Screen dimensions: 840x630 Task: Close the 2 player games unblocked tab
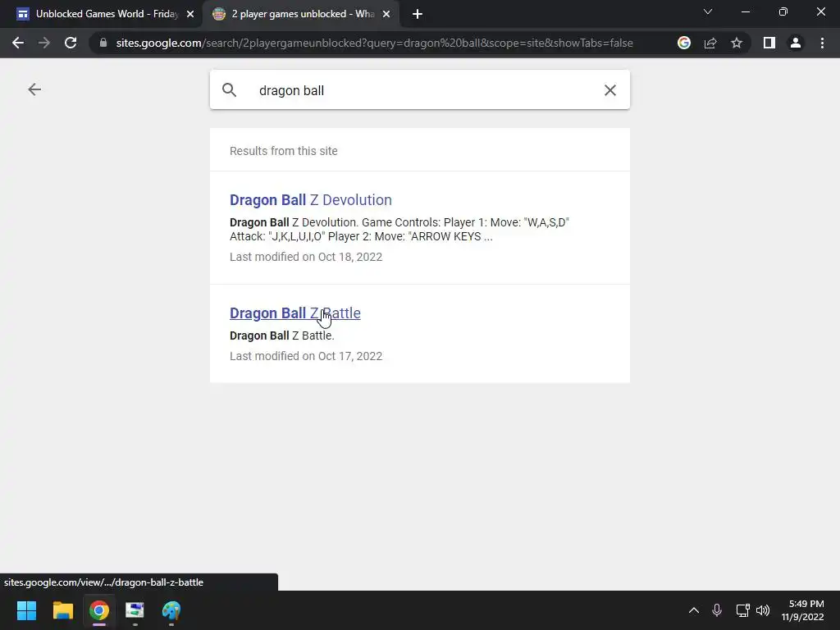(386, 15)
